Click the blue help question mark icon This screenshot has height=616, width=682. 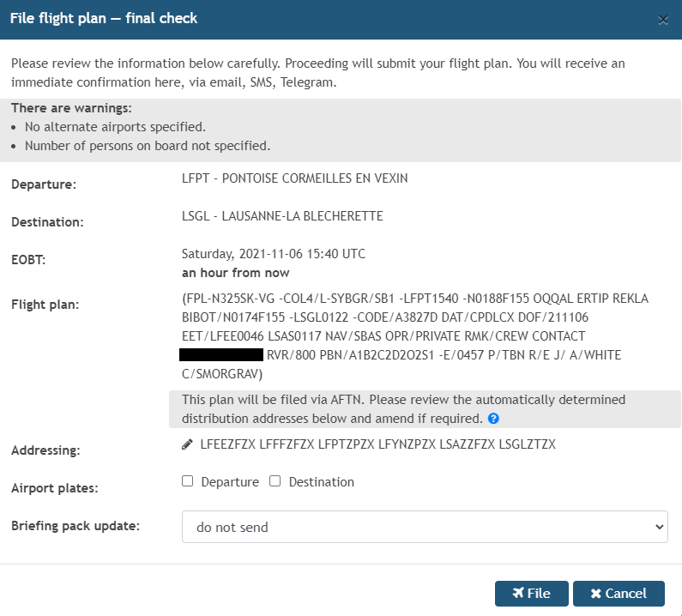click(493, 420)
